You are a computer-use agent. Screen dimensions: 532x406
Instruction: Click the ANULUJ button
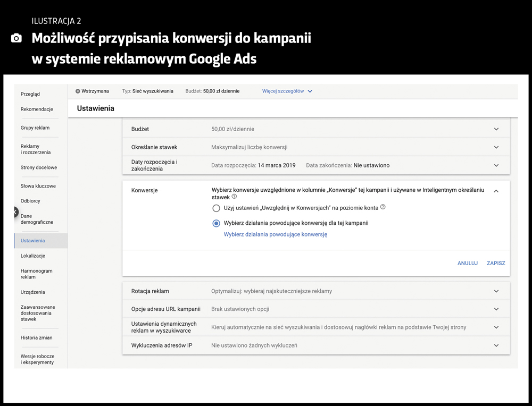[467, 263]
